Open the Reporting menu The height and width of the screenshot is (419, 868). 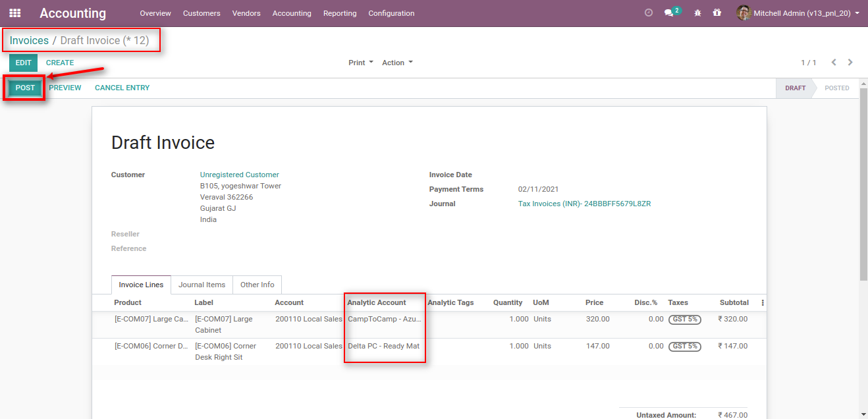pyautogui.click(x=339, y=13)
